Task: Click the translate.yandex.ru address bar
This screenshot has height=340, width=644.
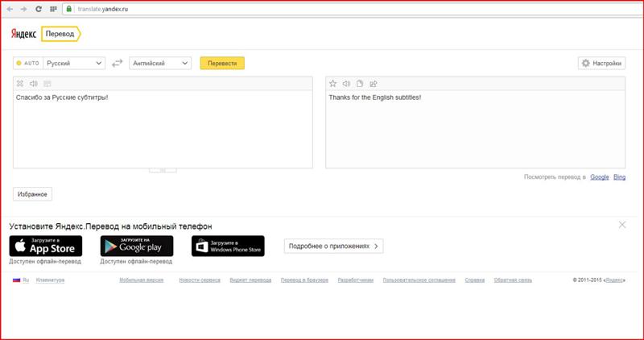Action: click(353, 9)
